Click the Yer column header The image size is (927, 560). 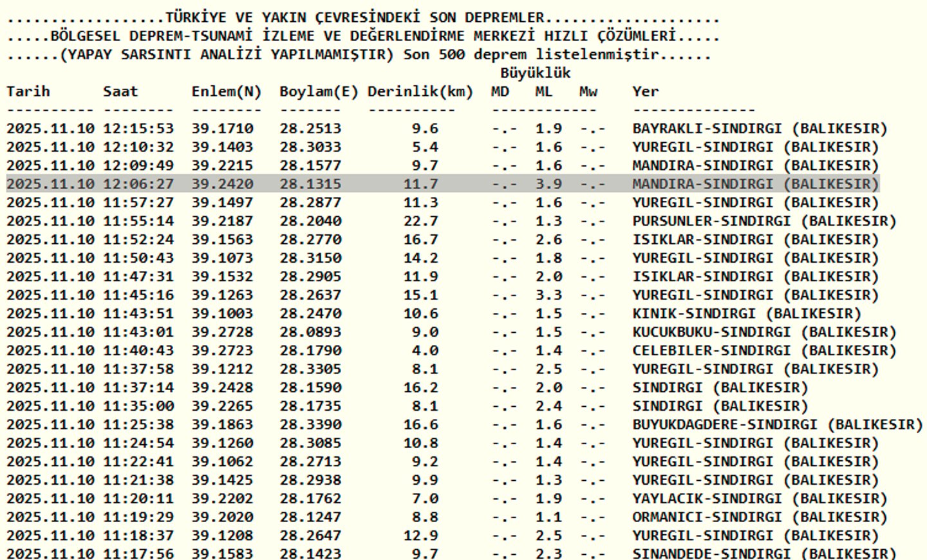pyautogui.click(x=646, y=91)
